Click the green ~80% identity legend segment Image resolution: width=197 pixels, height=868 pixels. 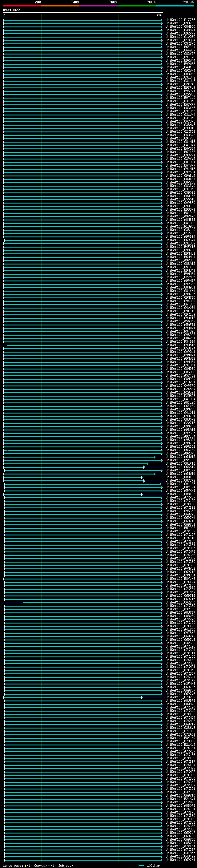click(137, 6)
